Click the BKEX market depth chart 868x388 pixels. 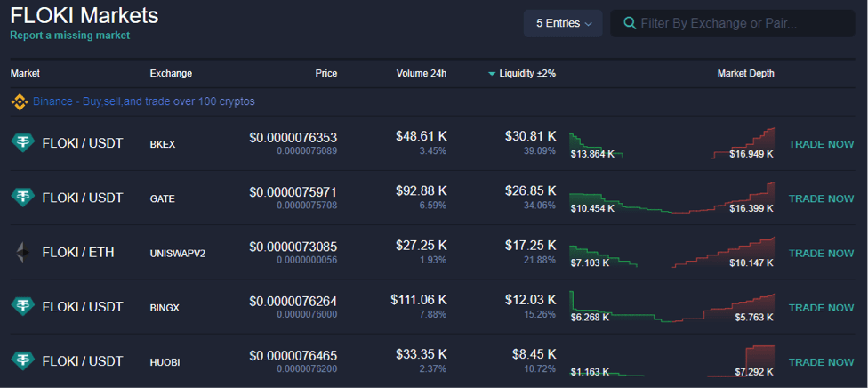[671, 143]
